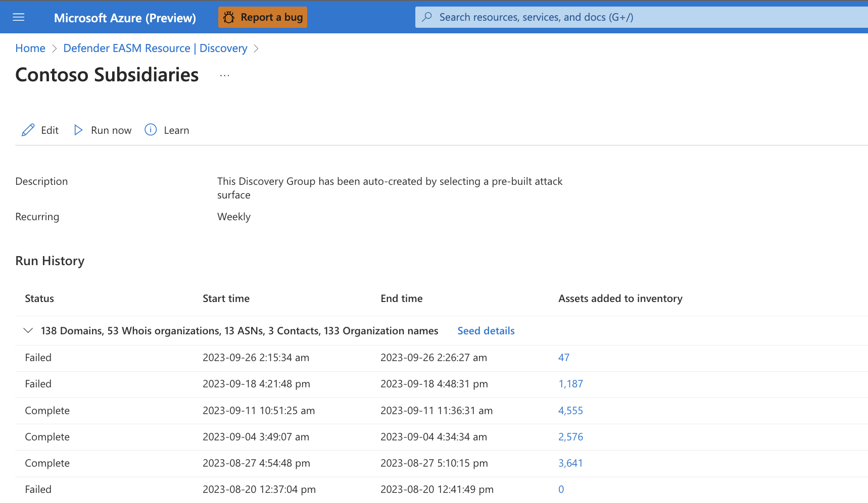Open the breadcrumb arrow after Discovery

pyautogui.click(x=257, y=48)
